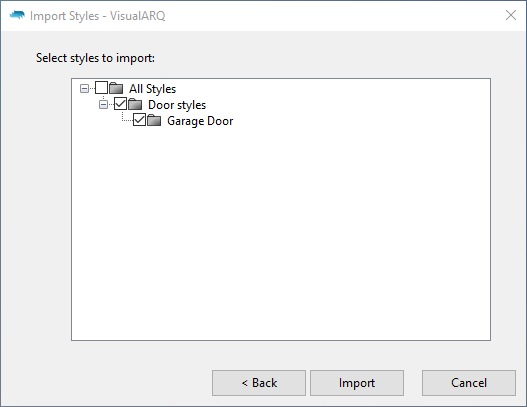Uncheck the Door styles checkbox
Viewport: 527px width, 407px height.
coord(120,104)
